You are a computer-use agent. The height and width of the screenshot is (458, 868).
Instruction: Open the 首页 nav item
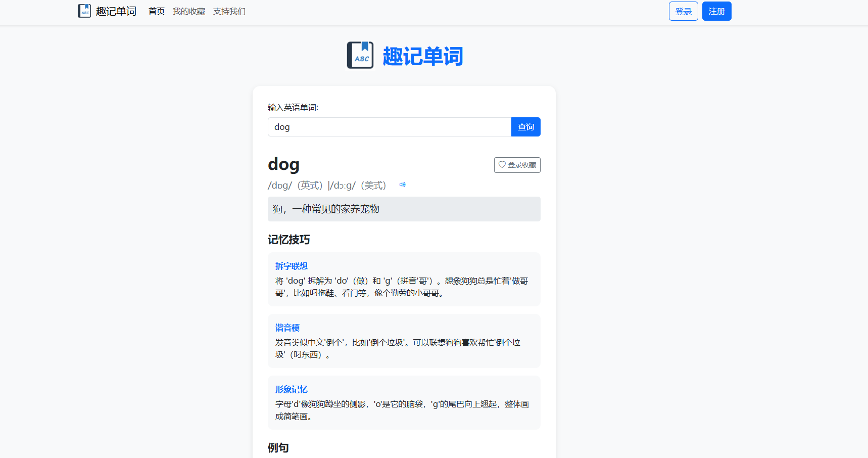point(157,11)
